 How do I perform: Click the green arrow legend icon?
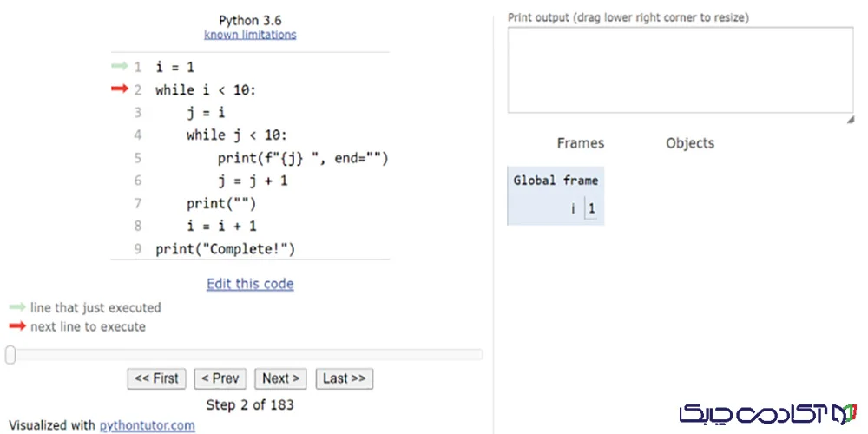[x=17, y=307]
